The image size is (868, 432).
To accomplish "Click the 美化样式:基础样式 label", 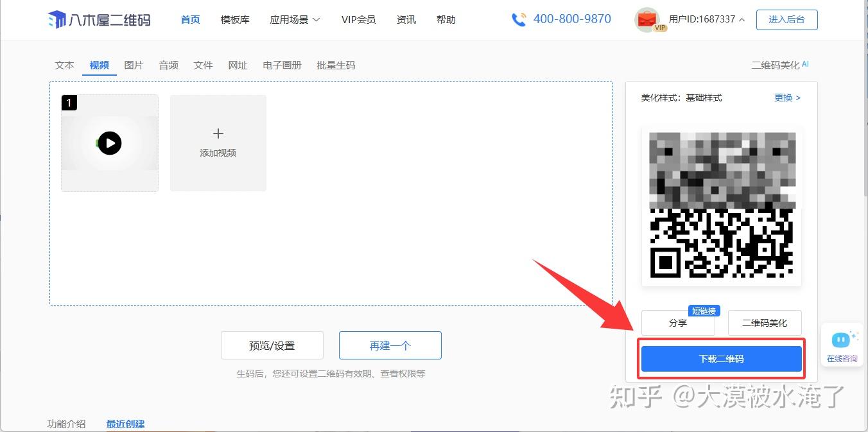I will pos(681,98).
